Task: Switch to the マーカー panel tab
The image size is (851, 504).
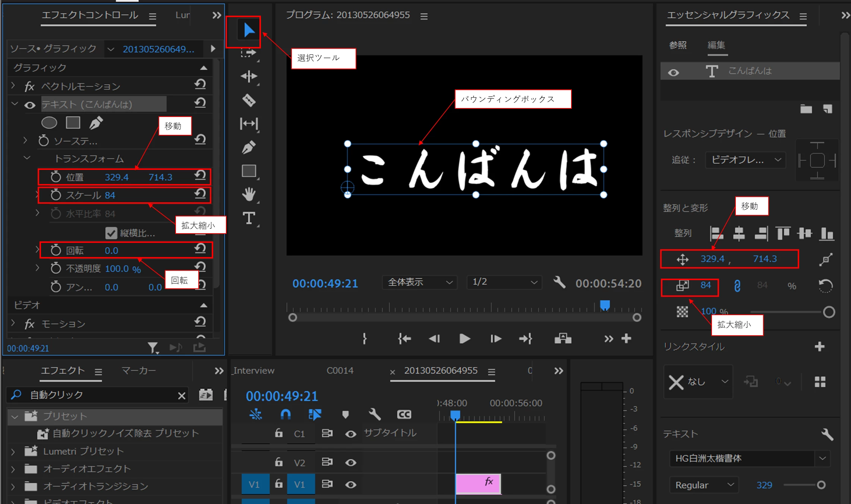Action: click(138, 371)
